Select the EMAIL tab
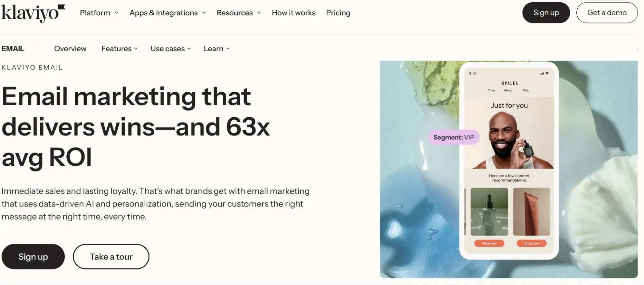 13,49
